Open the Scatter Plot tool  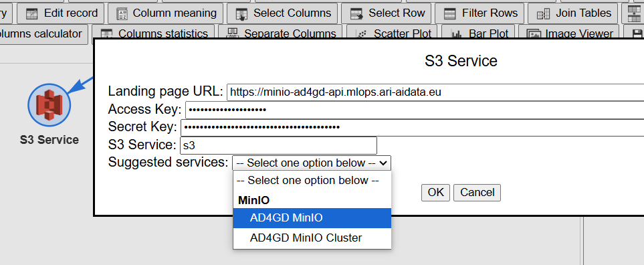393,34
